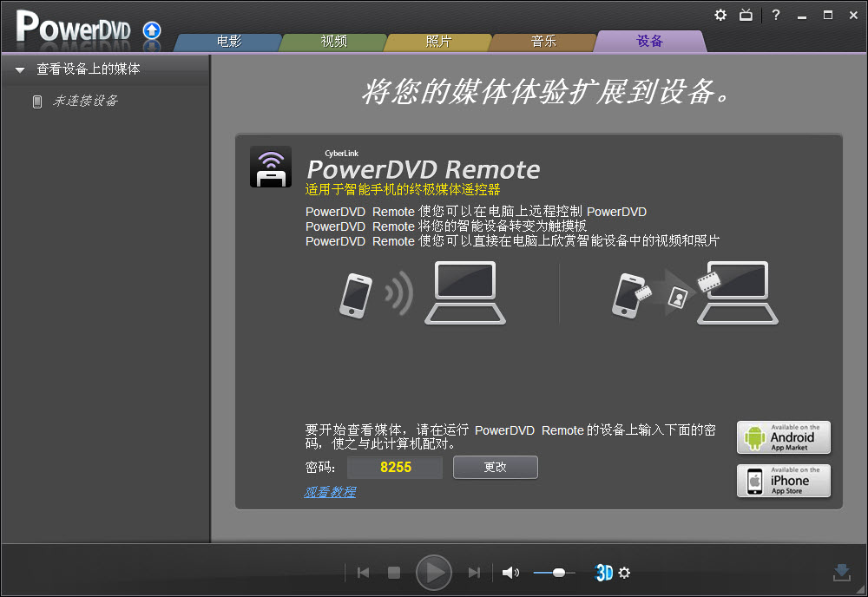Open the 照片 tab
This screenshot has width=868, height=597.
[x=438, y=42]
